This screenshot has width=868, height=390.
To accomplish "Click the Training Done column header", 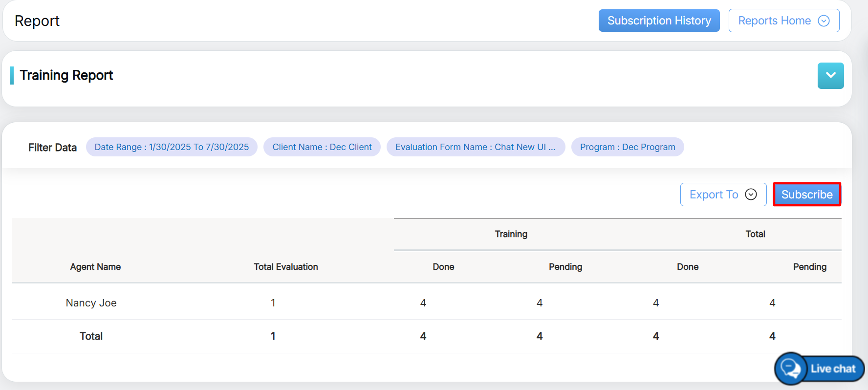I will pyautogui.click(x=443, y=267).
